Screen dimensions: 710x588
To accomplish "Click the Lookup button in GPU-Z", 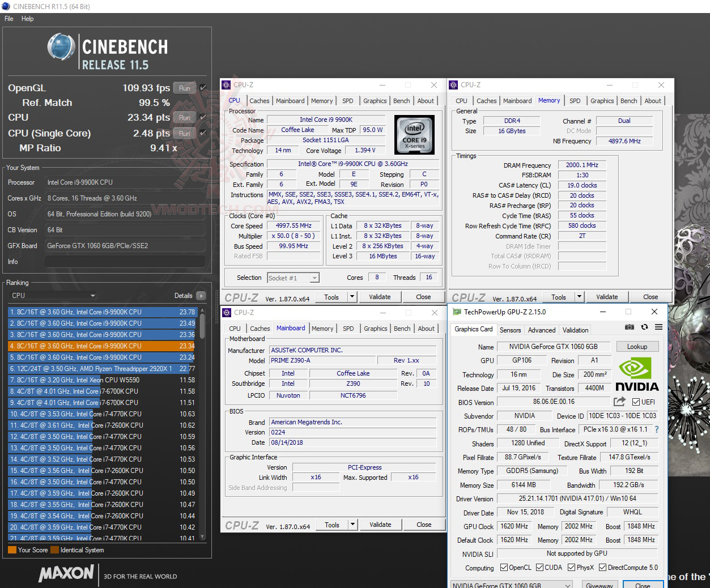I will coord(637,346).
